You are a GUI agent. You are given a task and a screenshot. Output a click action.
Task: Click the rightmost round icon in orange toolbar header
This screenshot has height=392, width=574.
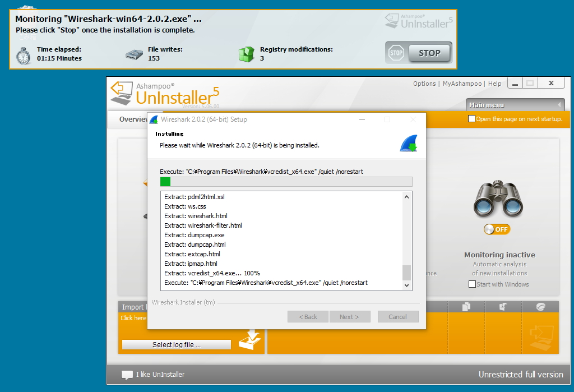tap(541, 307)
